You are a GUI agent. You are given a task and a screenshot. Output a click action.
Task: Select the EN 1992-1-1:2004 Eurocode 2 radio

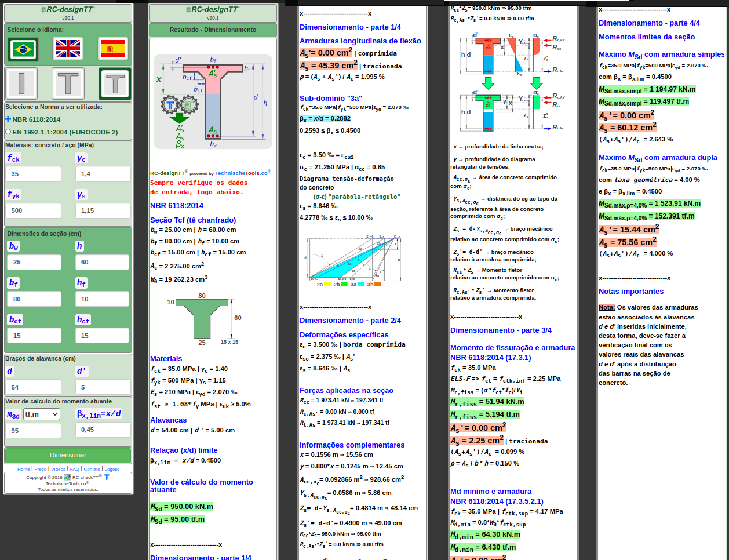pos(8,132)
